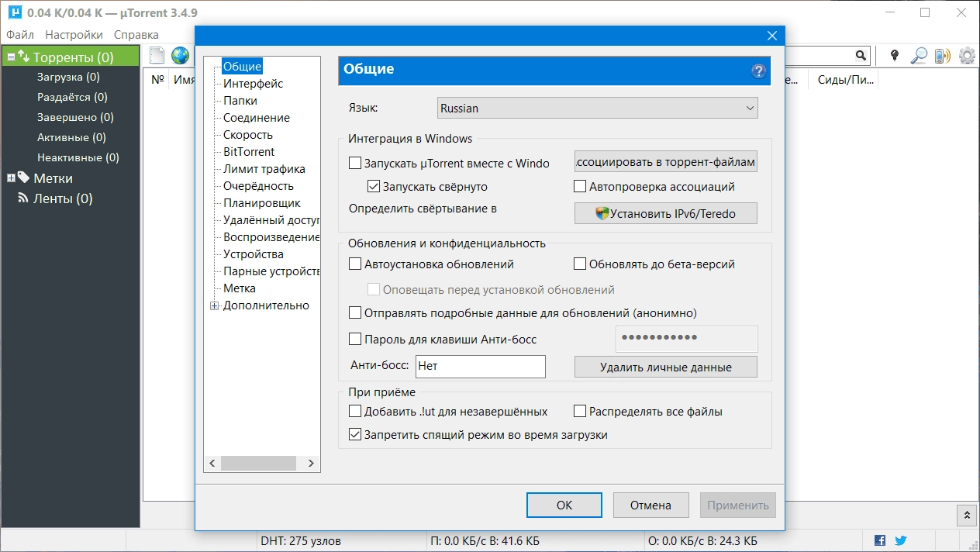Open the Facebook icon in status bar
This screenshot has height=552, width=980.
[x=880, y=540]
